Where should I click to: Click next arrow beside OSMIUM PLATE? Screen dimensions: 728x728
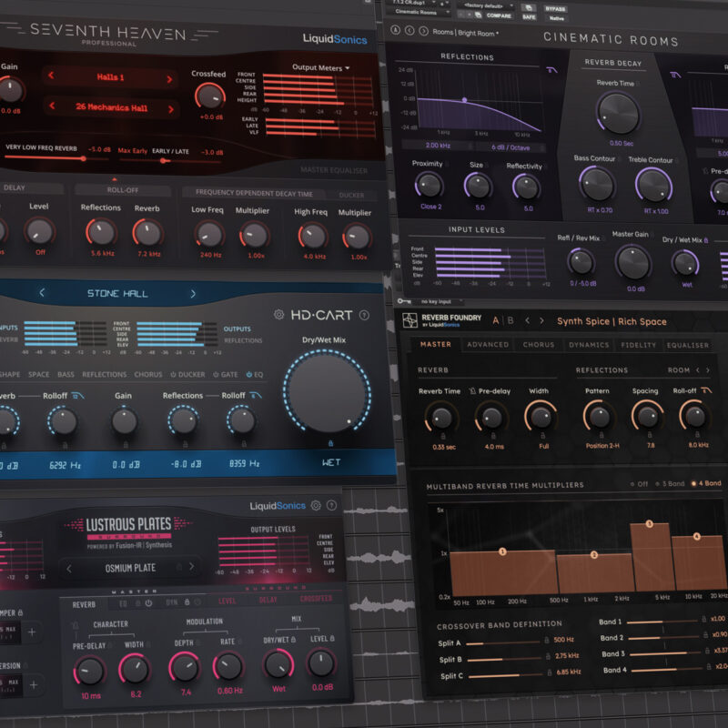point(191,566)
